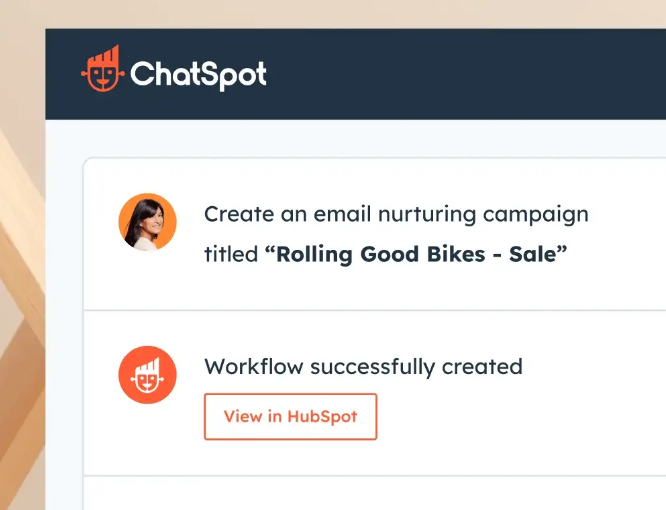Click the word "email" in the user message
666x510 pixels.
[x=342, y=214]
